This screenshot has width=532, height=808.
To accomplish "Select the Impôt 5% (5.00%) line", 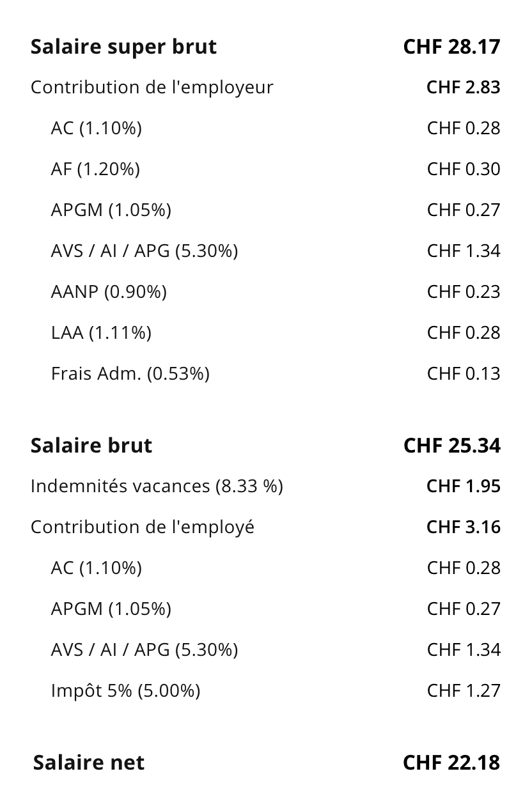I will click(x=125, y=691).
